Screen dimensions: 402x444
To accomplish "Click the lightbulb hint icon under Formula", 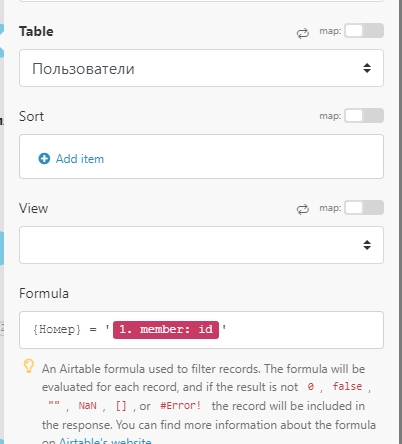I will tap(29, 366).
